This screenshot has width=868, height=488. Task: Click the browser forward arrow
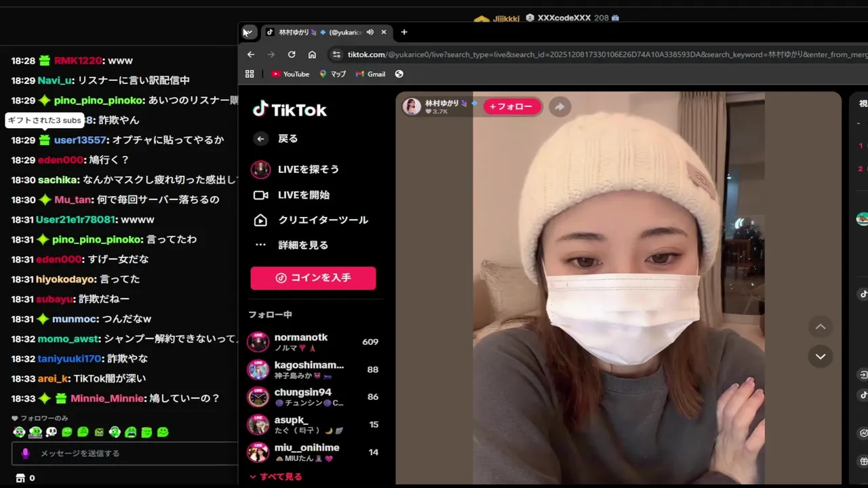(271, 54)
